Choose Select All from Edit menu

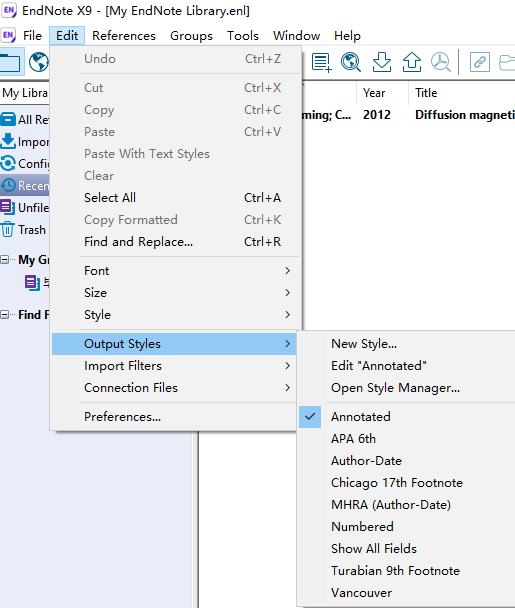tap(176, 198)
